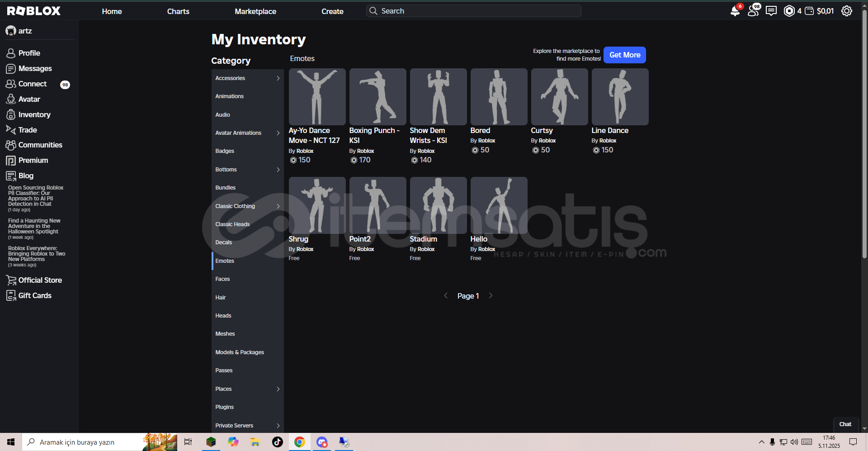Click the Roblox logo
Image resolution: width=868 pixels, height=451 pixels.
point(34,11)
